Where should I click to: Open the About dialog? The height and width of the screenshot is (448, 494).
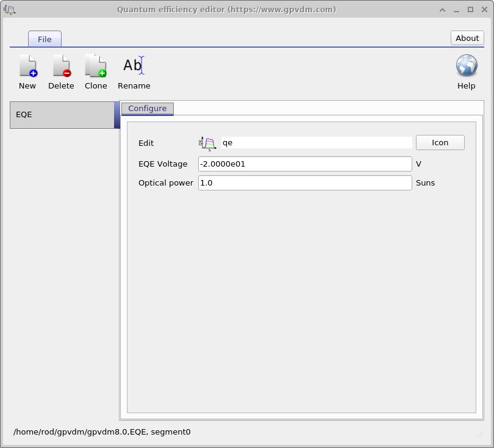[x=467, y=38]
